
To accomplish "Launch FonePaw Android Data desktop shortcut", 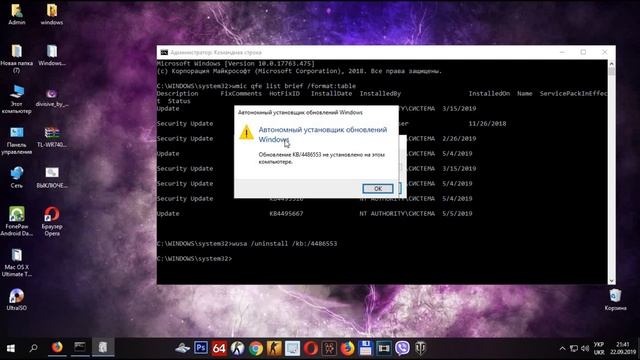I will (x=16, y=221).
